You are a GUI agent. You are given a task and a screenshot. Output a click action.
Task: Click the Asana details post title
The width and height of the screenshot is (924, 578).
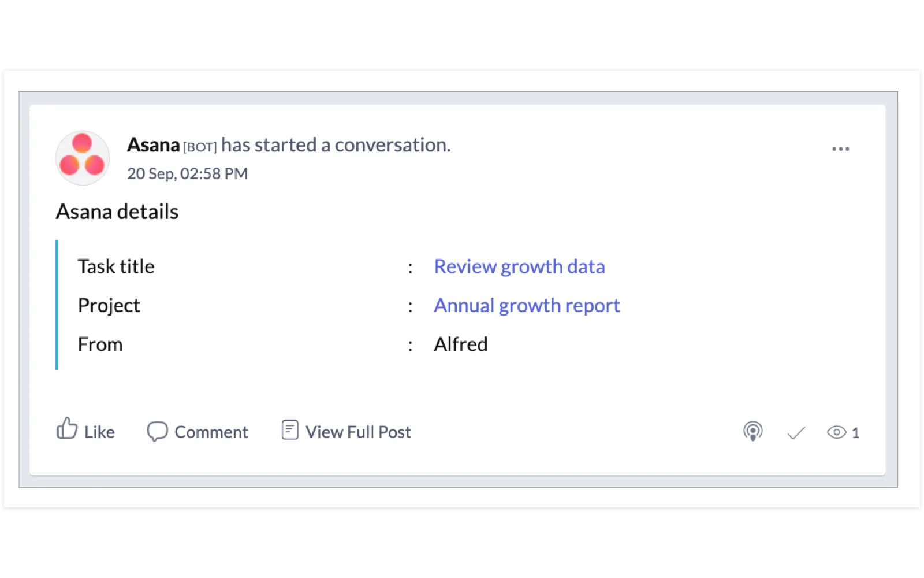pyautogui.click(x=117, y=212)
